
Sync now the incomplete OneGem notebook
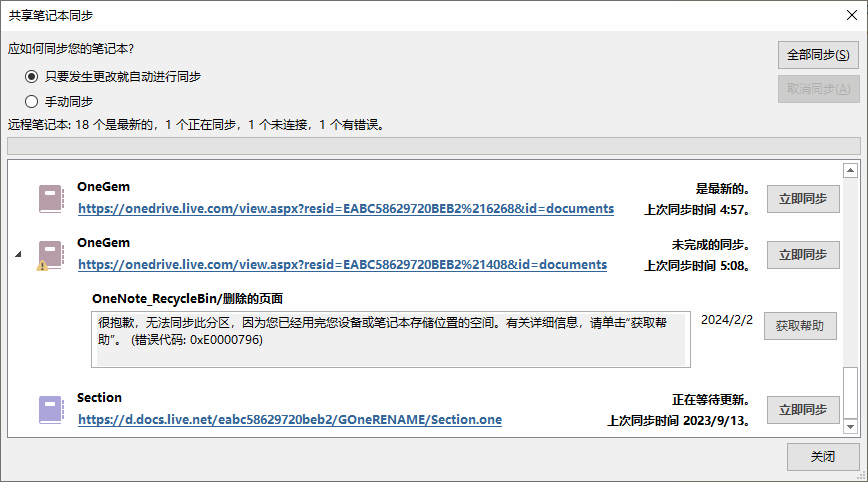click(803, 255)
